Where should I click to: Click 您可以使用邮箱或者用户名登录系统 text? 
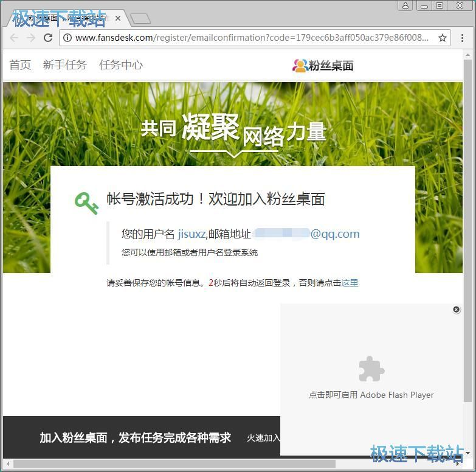point(190,252)
